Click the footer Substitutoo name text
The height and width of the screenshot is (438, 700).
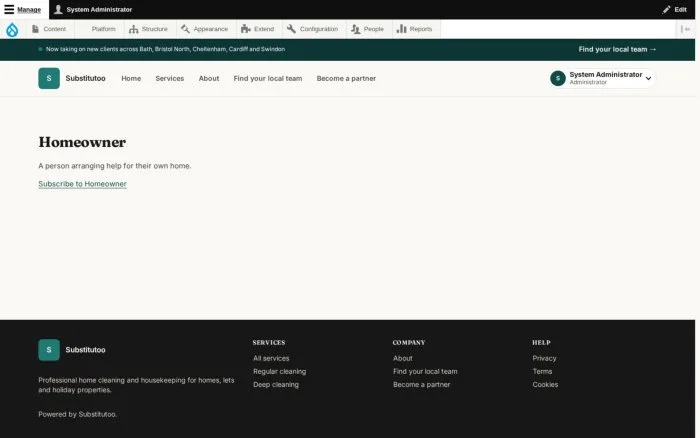[85, 350]
